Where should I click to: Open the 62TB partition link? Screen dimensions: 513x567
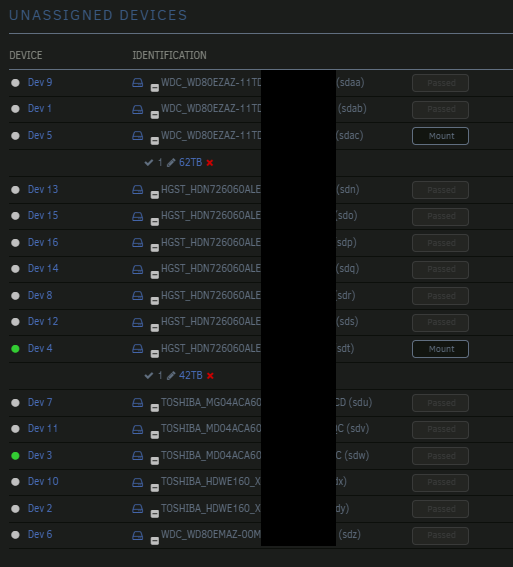191,163
